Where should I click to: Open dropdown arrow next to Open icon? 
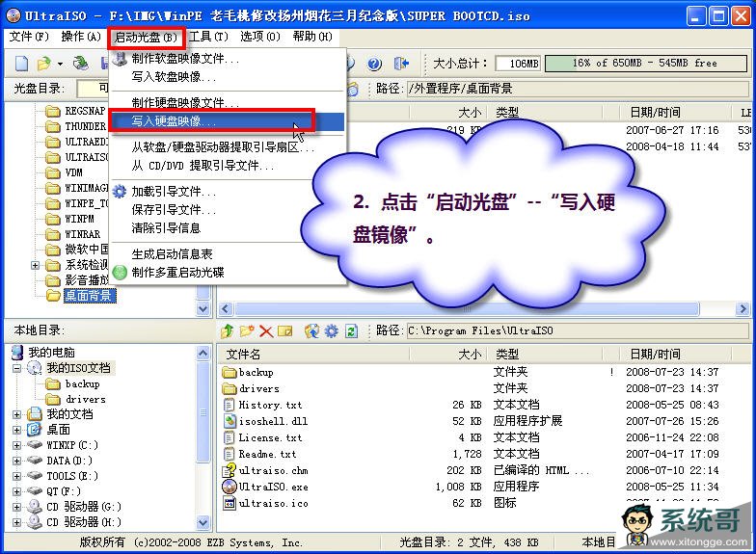coord(60,64)
